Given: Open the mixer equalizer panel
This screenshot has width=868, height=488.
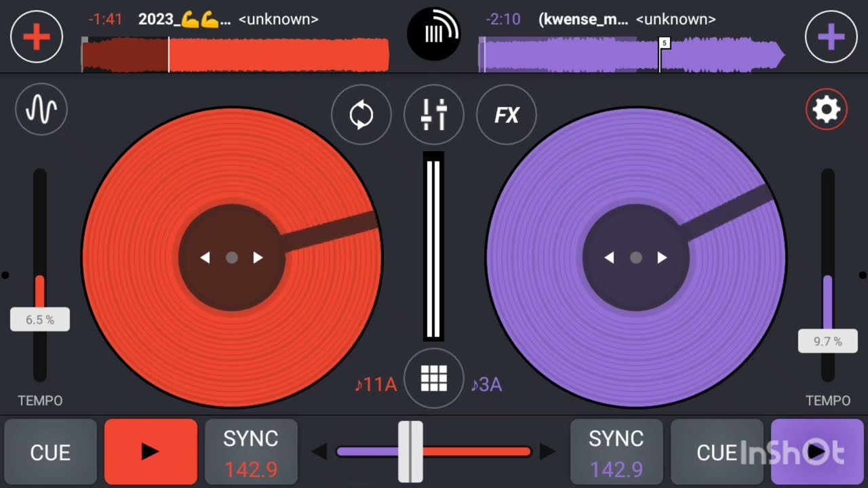Looking at the screenshot, I should coord(434,115).
